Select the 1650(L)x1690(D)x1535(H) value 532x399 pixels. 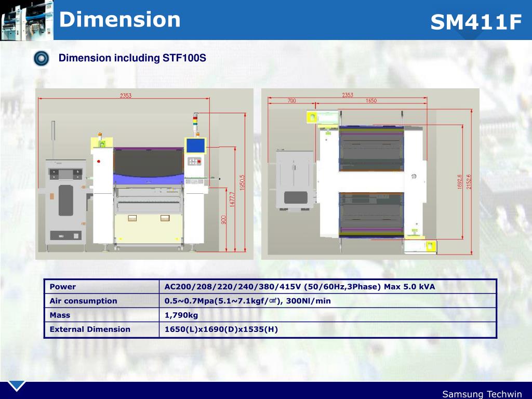pyautogui.click(x=221, y=329)
